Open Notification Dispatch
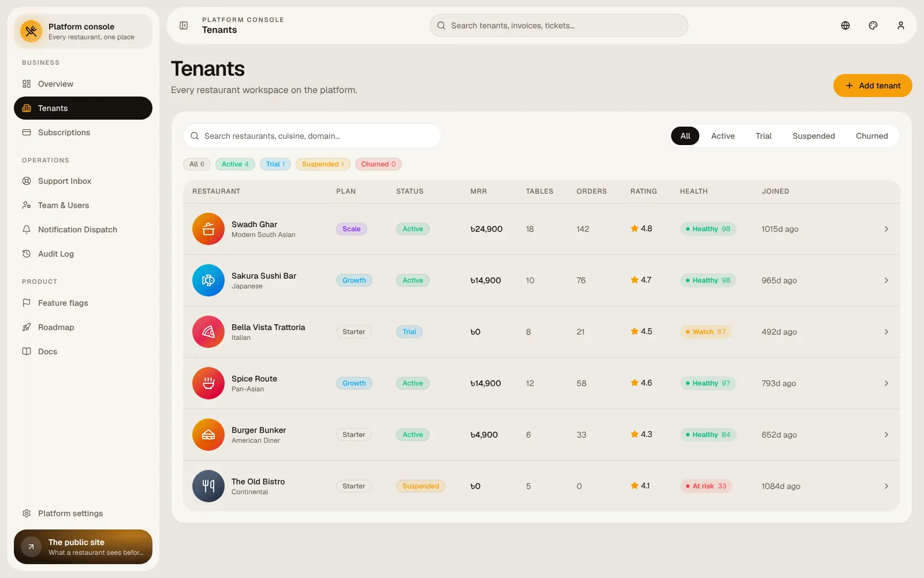 click(83, 229)
